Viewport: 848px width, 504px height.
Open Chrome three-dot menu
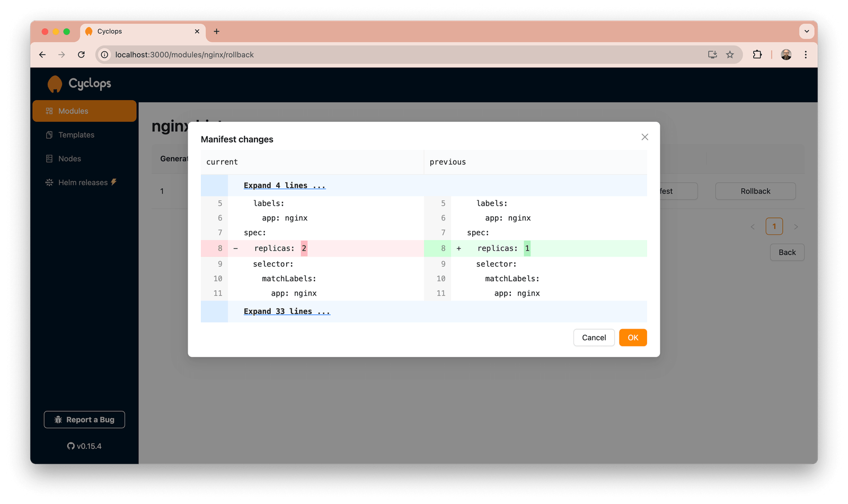(806, 55)
